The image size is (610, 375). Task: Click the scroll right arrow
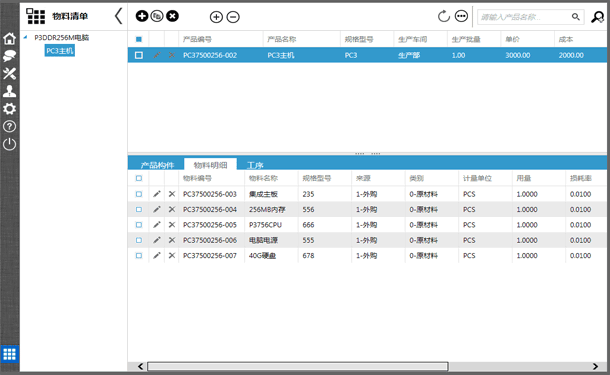coord(595,366)
